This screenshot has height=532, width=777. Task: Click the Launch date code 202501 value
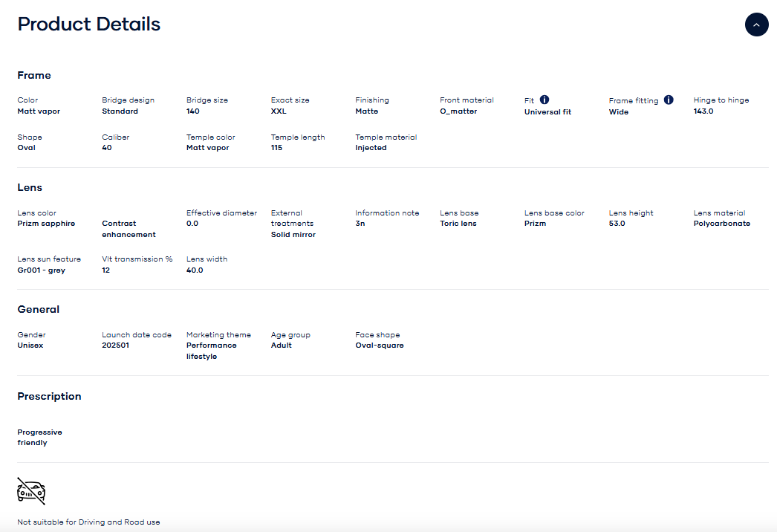(115, 346)
